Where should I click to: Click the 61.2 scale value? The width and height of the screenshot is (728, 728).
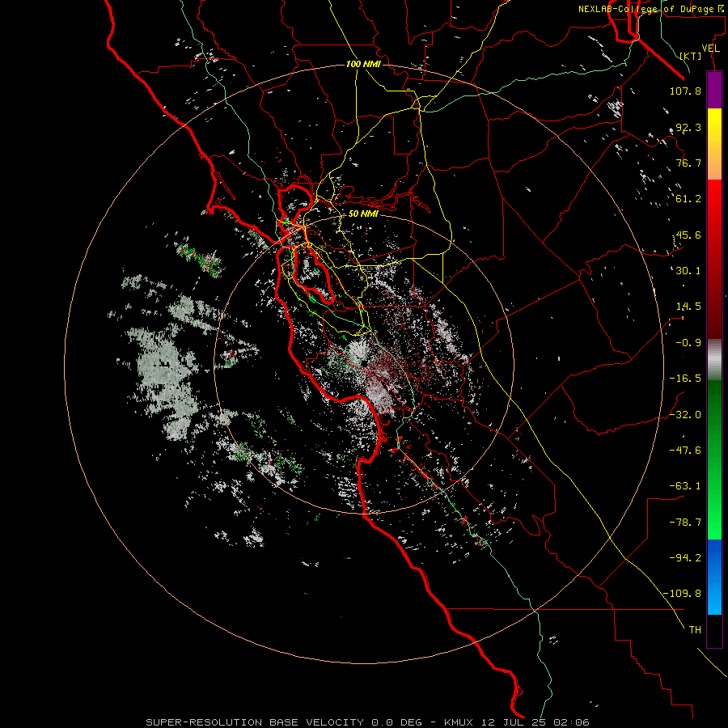pos(688,199)
